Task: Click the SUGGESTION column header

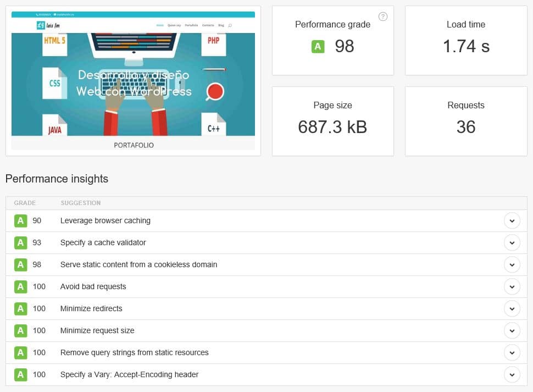Action: coord(81,203)
